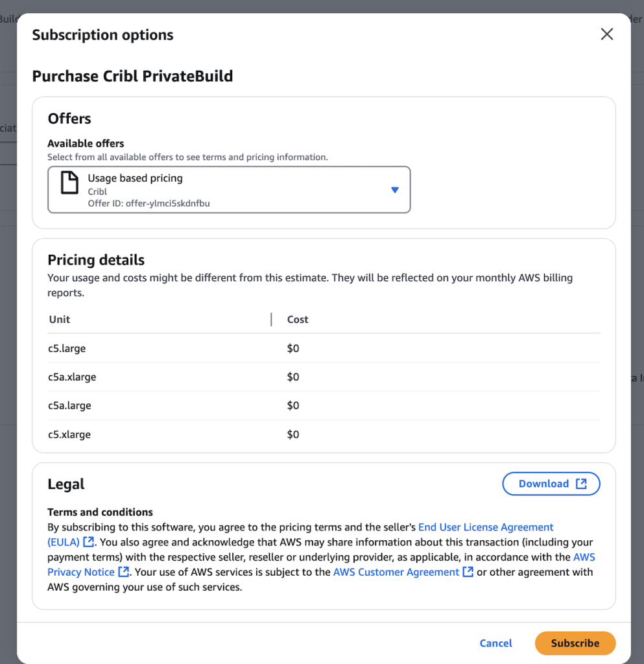
Task: Click the blue dropdown caret in the offers selector
Action: [394, 189]
